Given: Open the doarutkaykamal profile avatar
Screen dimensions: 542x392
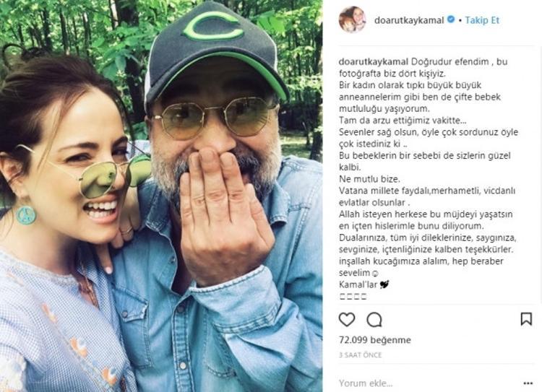Looking at the screenshot, I should click(352, 19).
